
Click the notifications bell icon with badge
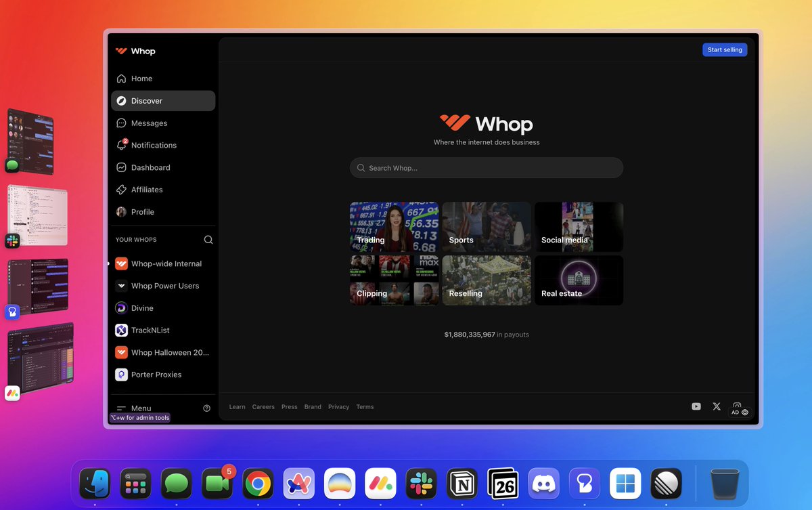point(122,145)
